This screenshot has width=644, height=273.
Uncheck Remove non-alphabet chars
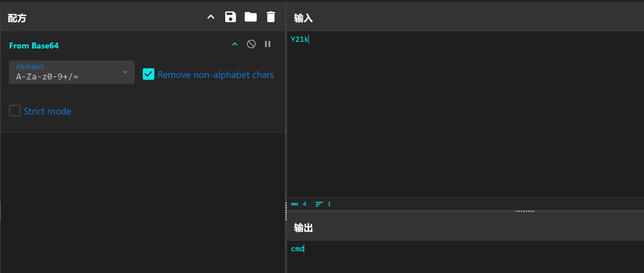pos(148,74)
